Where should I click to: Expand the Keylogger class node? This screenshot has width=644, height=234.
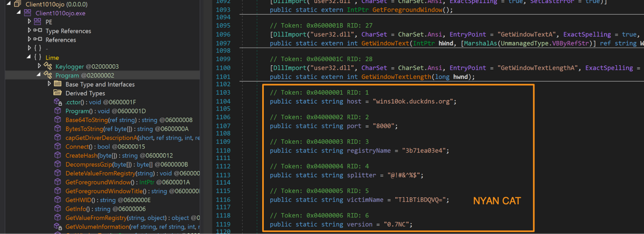point(39,67)
